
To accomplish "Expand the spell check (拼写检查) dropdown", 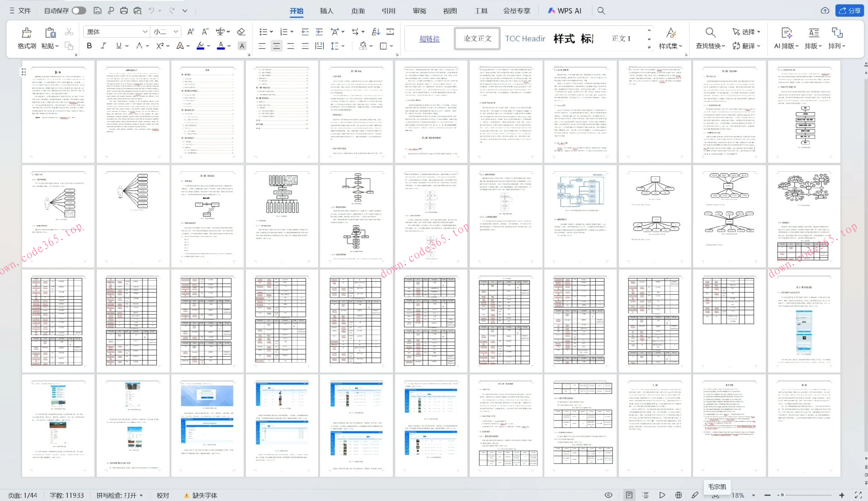I will tap(141, 496).
